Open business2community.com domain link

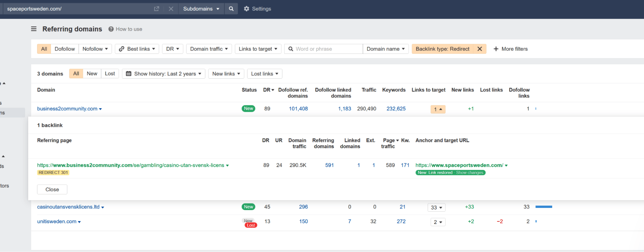click(x=67, y=109)
